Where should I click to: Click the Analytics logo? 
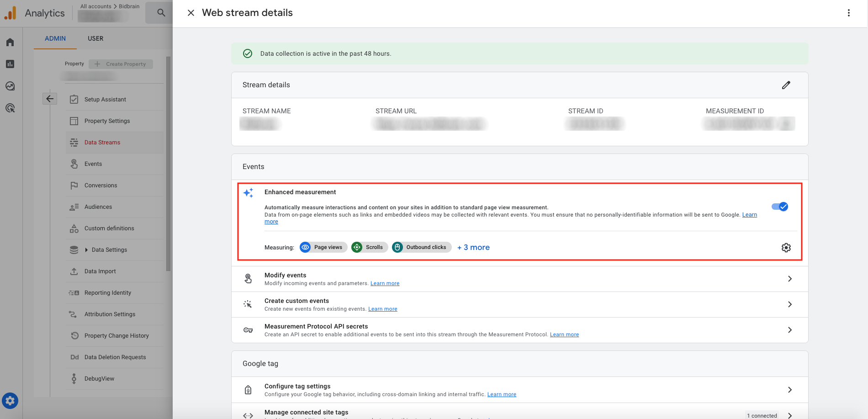click(x=11, y=13)
